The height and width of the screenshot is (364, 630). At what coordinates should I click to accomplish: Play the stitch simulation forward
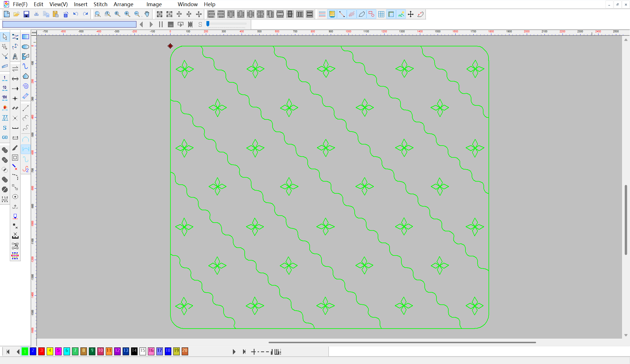[151, 24]
